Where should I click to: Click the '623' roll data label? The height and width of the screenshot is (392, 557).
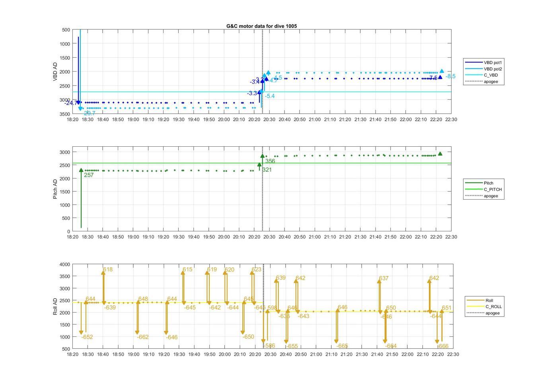click(257, 269)
